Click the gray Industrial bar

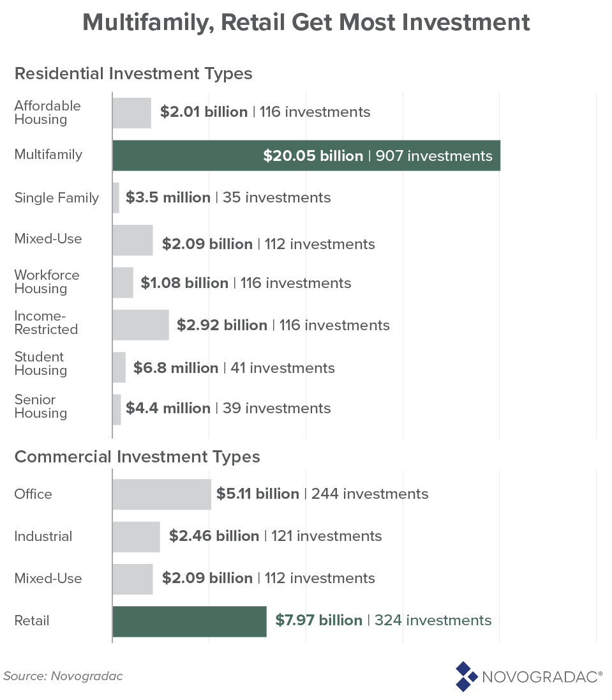click(x=136, y=536)
